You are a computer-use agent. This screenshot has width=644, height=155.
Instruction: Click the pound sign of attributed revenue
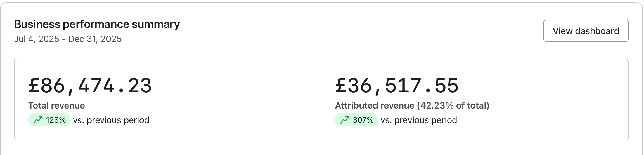coord(341,86)
